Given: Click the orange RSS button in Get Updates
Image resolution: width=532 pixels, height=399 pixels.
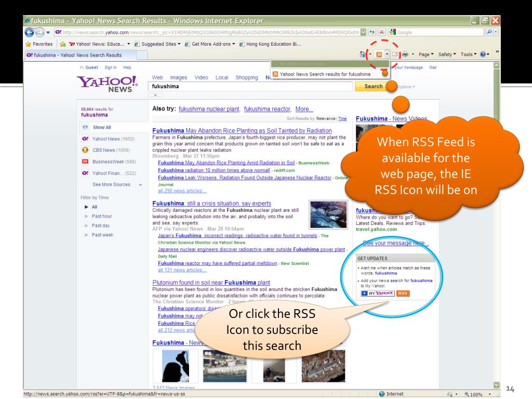Looking at the screenshot, I should click(x=403, y=293).
